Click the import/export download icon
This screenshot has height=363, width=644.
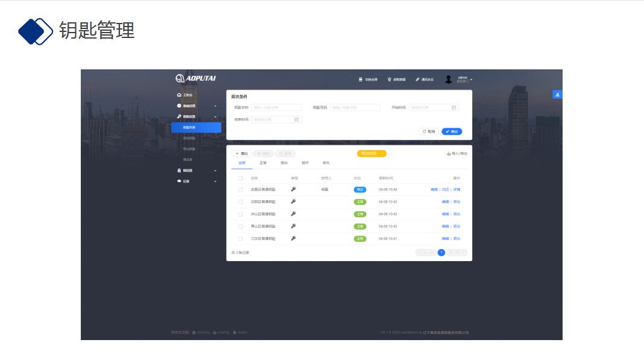pyautogui.click(x=449, y=154)
